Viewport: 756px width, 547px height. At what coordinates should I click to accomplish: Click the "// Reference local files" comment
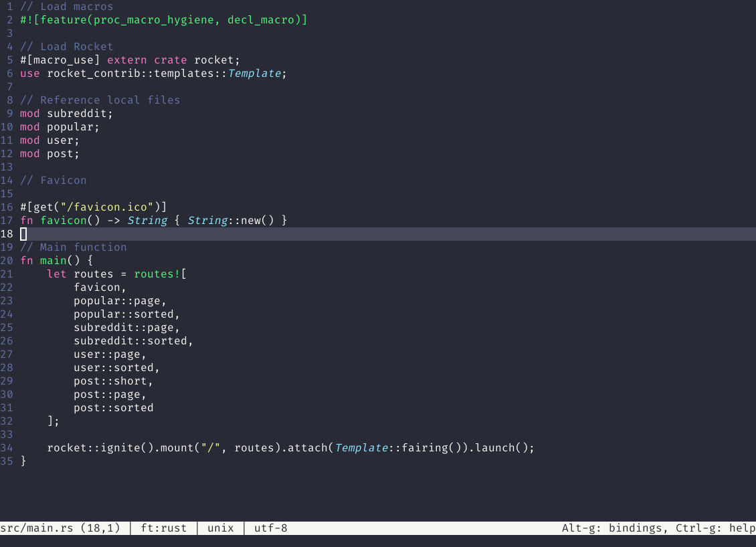(x=100, y=100)
